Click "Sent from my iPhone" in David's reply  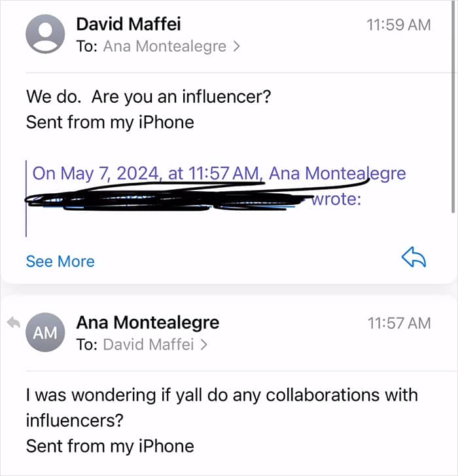110,122
